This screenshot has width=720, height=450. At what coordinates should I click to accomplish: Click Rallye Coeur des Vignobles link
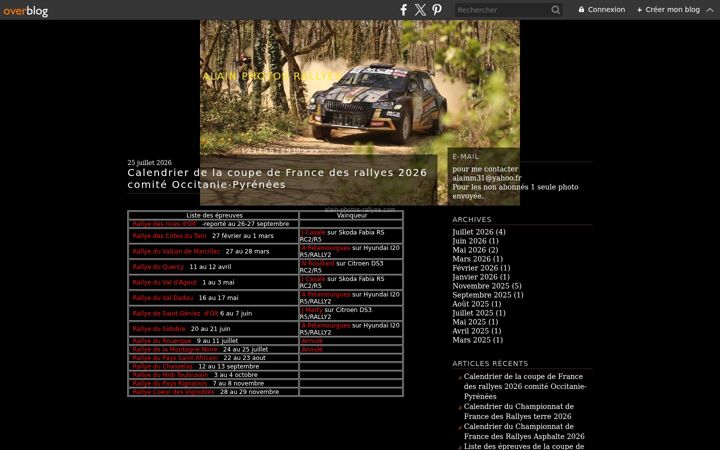coord(173,392)
